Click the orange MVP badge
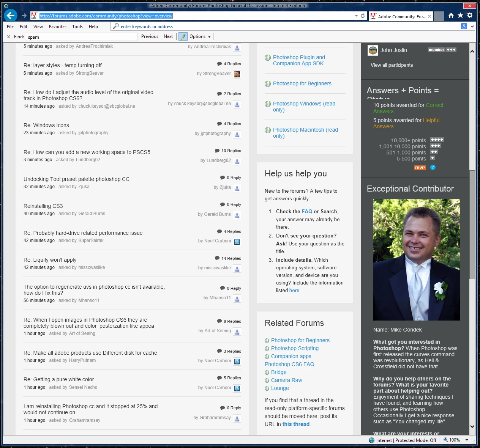This screenshot has height=448, width=480. 420,168
